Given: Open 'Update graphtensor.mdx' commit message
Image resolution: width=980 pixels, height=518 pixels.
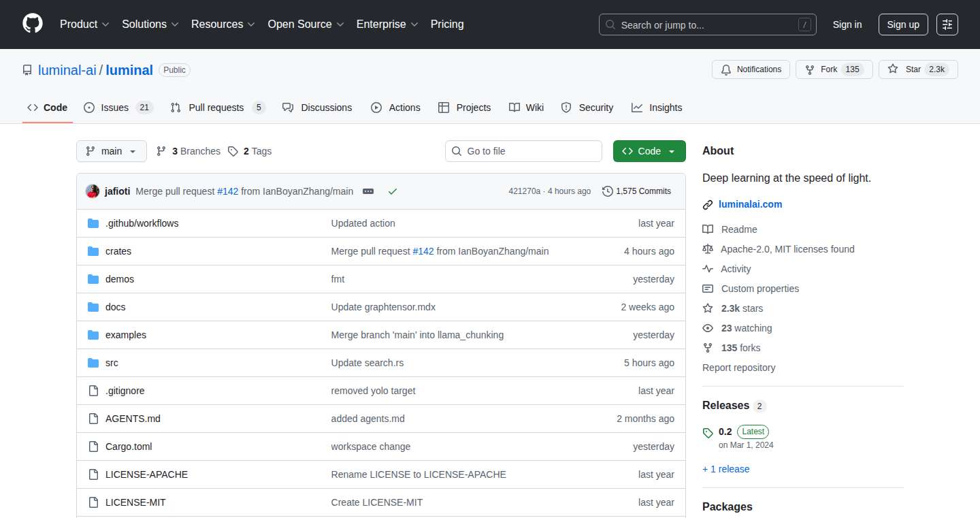Looking at the screenshot, I should [x=383, y=307].
